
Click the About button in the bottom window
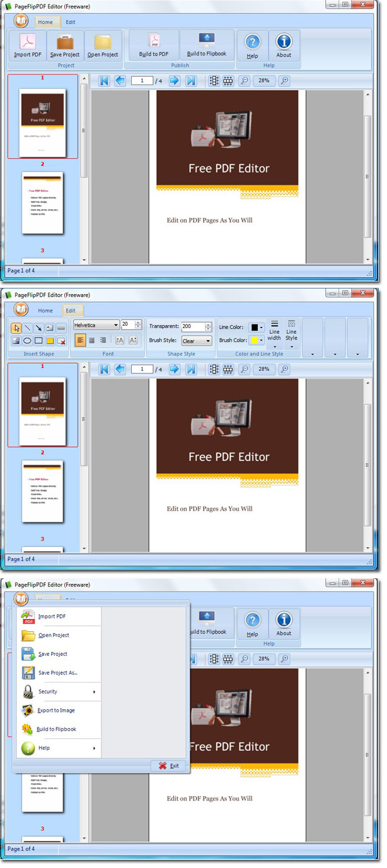tap(284, 624)
